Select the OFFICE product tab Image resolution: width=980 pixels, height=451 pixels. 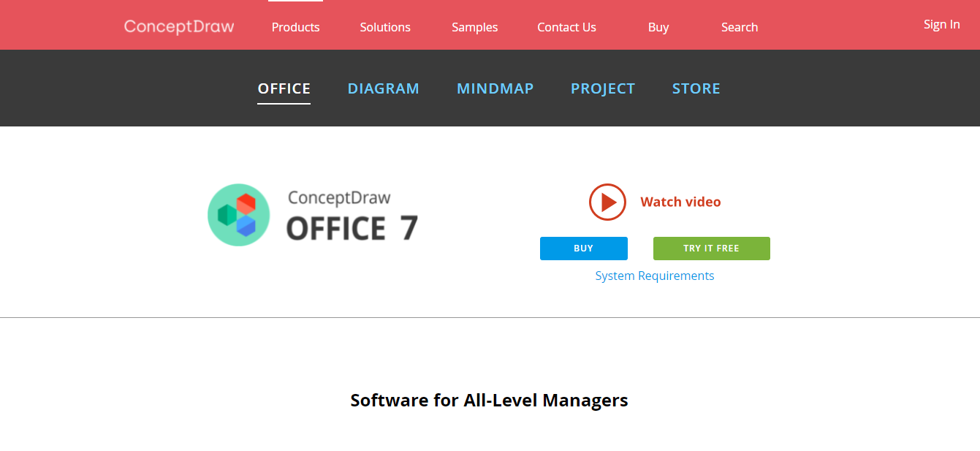284,88
